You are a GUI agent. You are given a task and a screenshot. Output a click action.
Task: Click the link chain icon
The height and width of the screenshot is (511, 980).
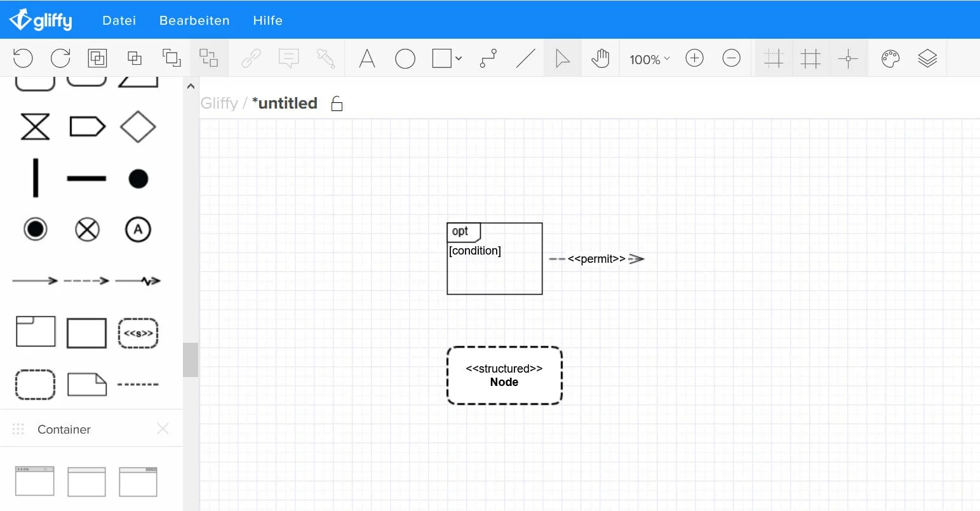pos(251,58)
